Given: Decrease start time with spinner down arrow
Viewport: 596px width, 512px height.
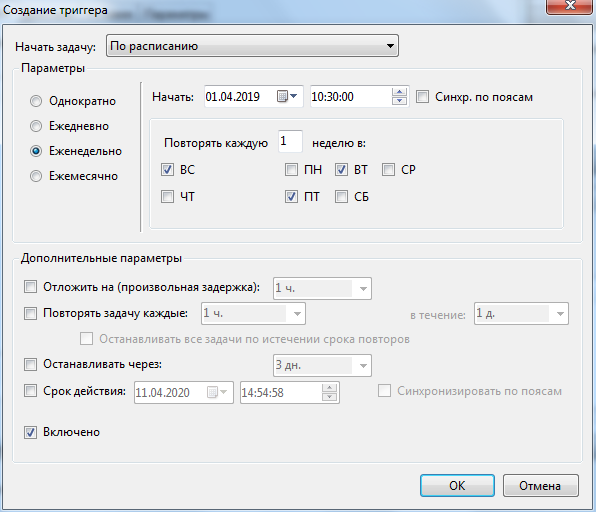Looking at the screenshot, I should (x=399, y=101).
